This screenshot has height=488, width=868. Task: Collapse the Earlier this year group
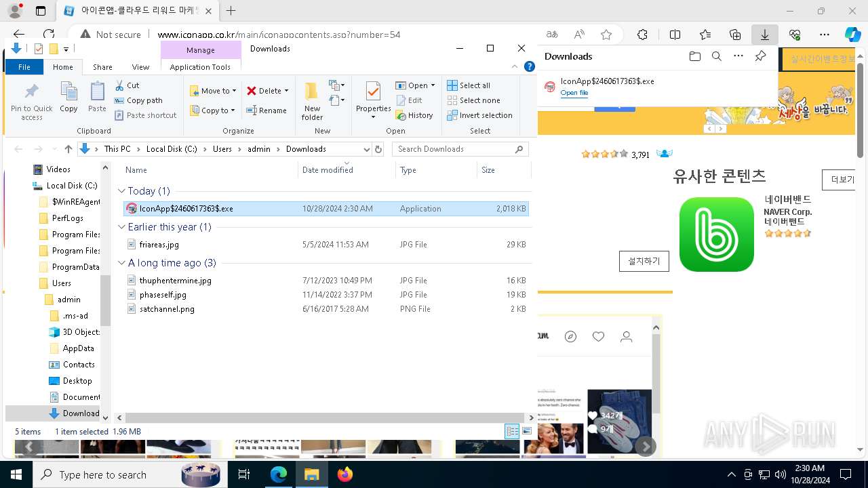121,227
